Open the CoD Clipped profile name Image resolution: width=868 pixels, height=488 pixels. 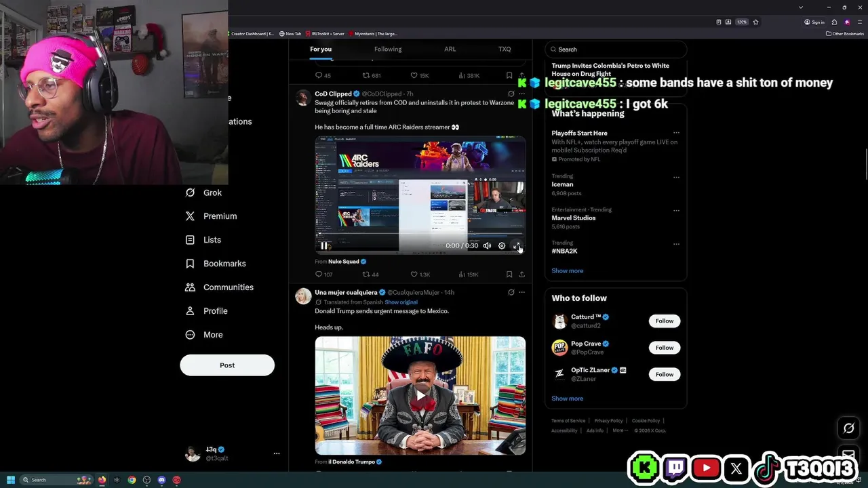click(333, 94)
